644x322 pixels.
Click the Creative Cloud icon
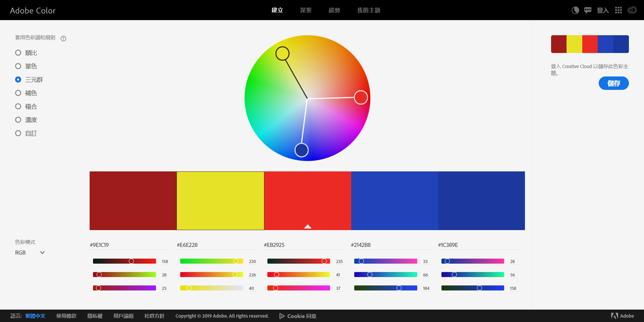point(632,10)
